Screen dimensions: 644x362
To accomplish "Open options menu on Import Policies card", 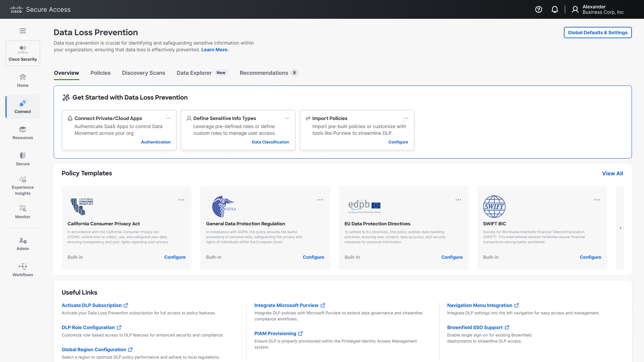I will (406, 118).
